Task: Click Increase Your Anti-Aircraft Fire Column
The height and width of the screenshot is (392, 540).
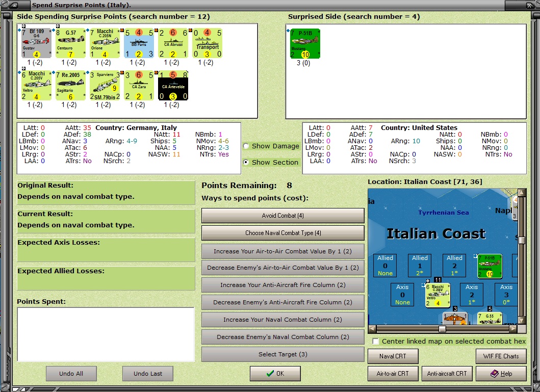Action: pyautogui.click(x=282, y=285)
